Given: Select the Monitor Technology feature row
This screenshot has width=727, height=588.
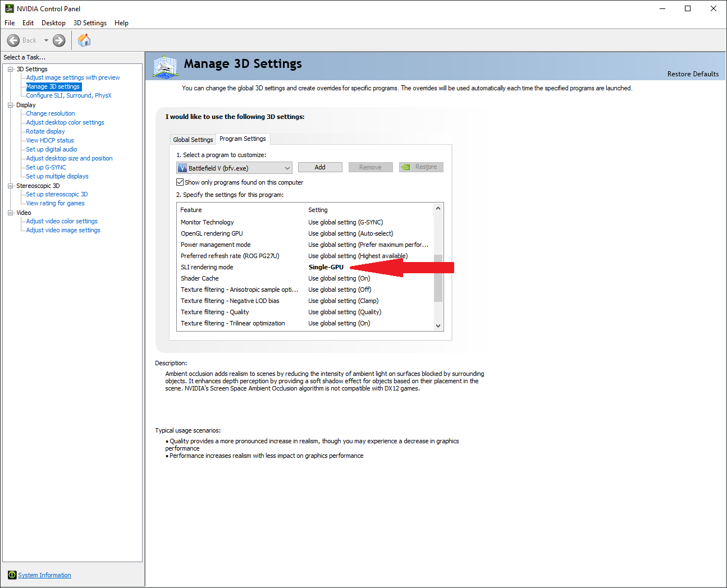Looking at the screenshot, I should [x=305, y=222].
